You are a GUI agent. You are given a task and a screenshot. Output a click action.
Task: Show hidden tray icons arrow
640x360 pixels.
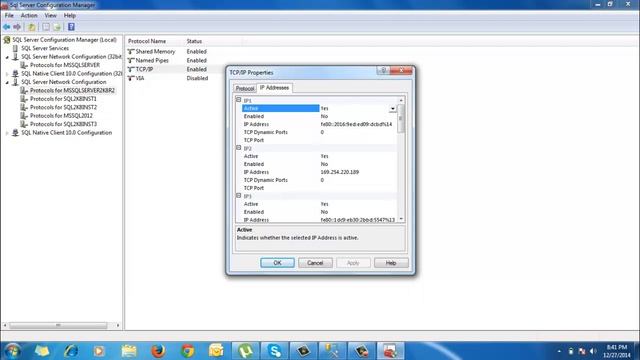pyautogui.click(x=559, y=351)
